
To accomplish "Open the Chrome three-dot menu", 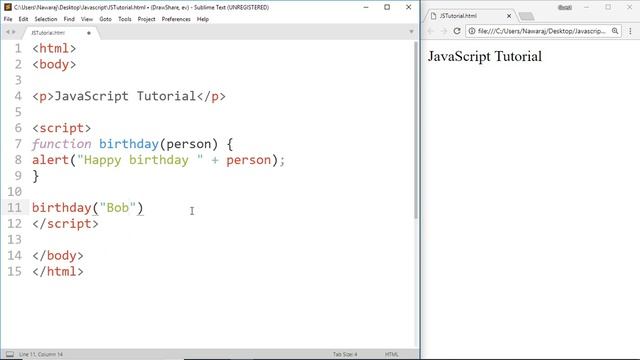I will 630,31.
